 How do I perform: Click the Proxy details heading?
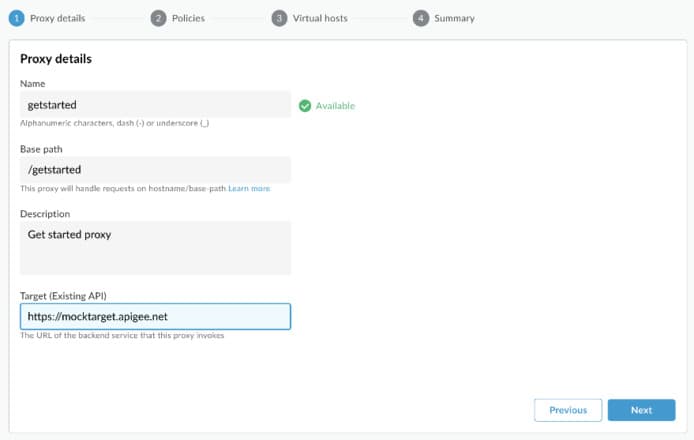(56, 59)
